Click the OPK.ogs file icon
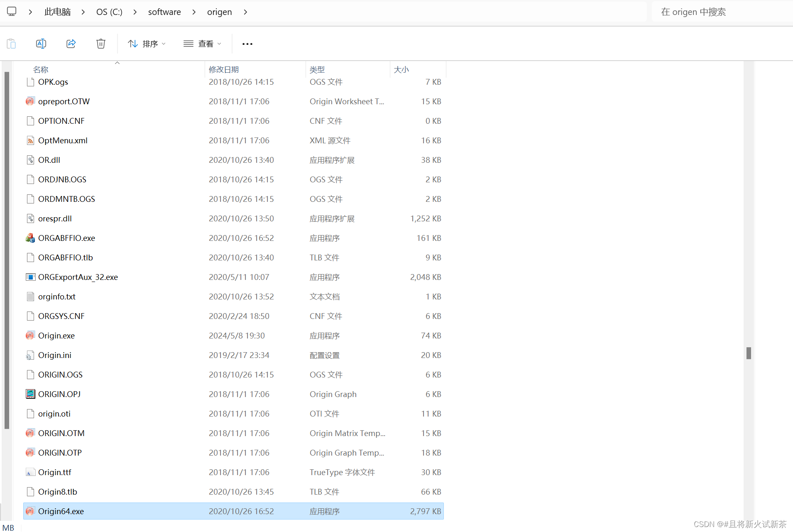This screenshot has height=532, width=793. click(x=30, y=82)
